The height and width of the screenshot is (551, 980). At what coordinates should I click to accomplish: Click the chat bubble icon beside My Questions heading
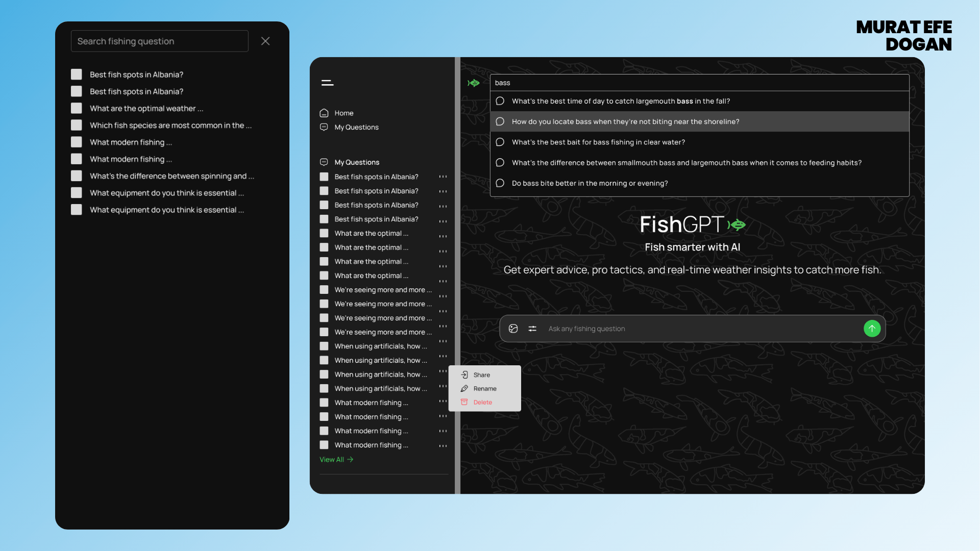point(324,162)
